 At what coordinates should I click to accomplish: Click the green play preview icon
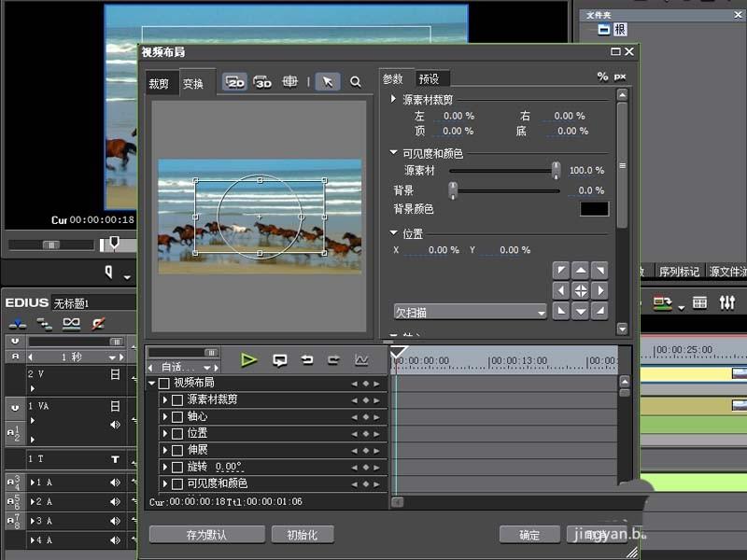coord(247,359)
